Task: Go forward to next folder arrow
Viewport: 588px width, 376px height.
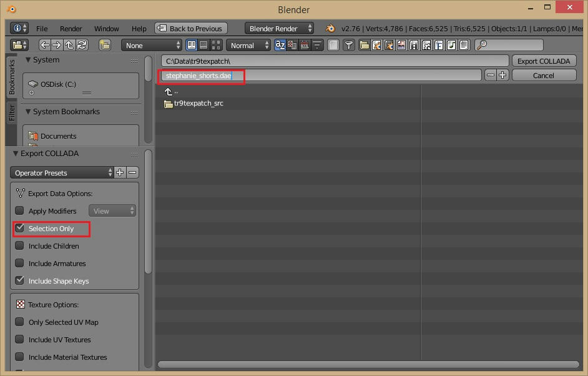Action: point(57,45)
